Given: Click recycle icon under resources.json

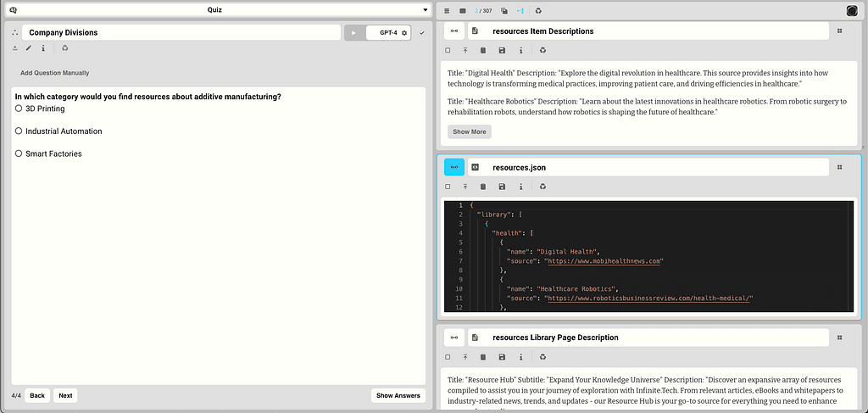Looking at the screenshot, I should [x=543, y=187].
